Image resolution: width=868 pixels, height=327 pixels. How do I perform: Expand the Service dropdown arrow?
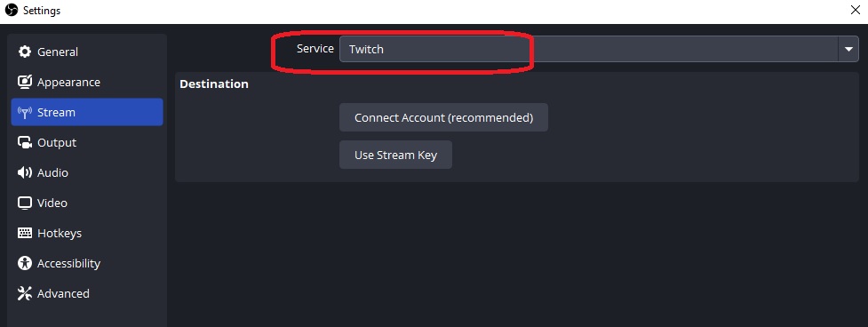(848, 49)
